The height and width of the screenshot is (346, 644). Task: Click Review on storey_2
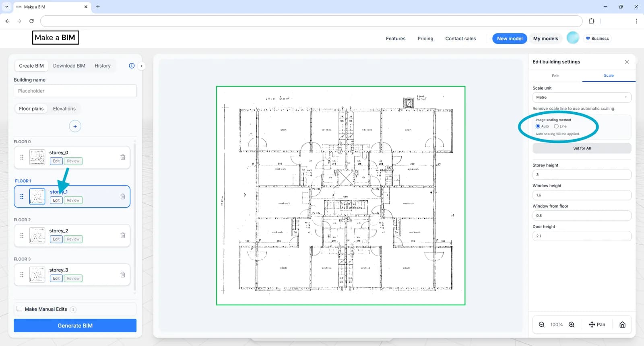click(x=73, y=239)
